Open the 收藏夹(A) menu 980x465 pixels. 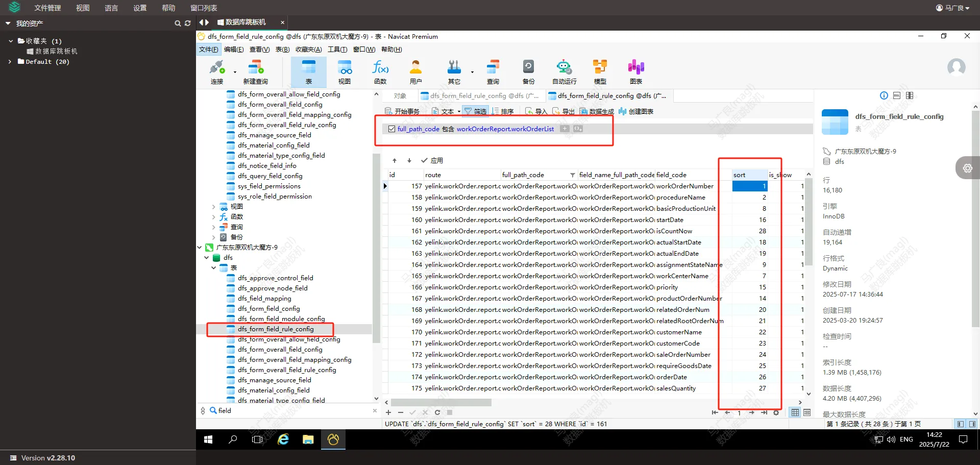(x=308, y=50)
